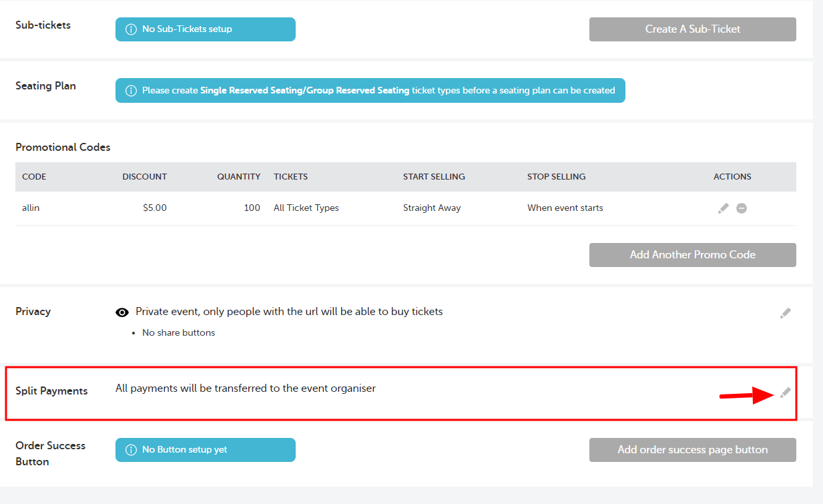
Task: Click the allin promo code text
Action: (31, 208)
